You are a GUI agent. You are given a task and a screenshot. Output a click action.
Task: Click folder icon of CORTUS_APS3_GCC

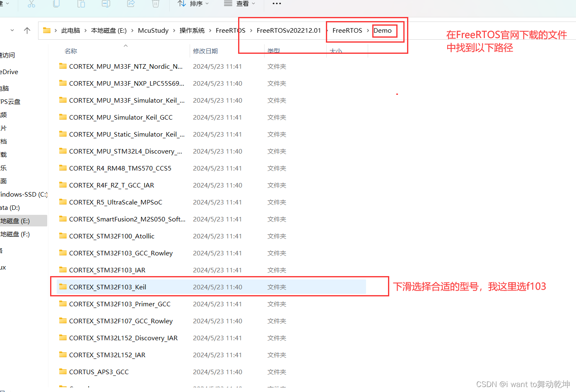63,371
